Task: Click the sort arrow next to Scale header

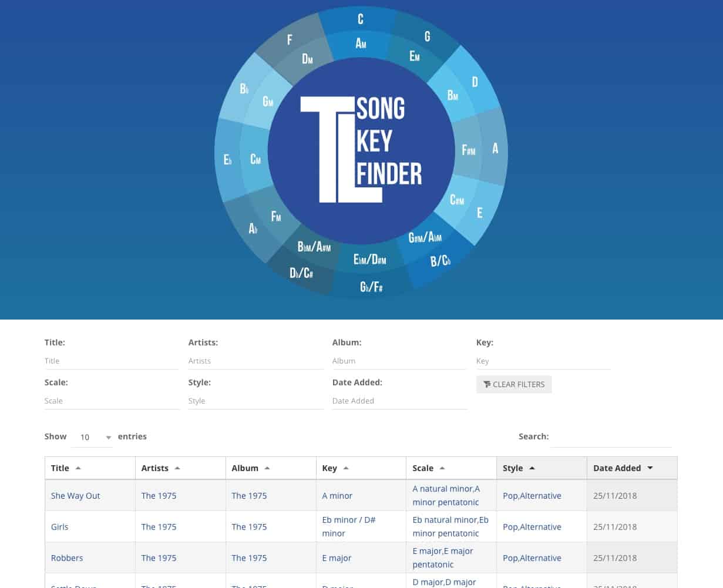Action: click(x=443, y=468)
